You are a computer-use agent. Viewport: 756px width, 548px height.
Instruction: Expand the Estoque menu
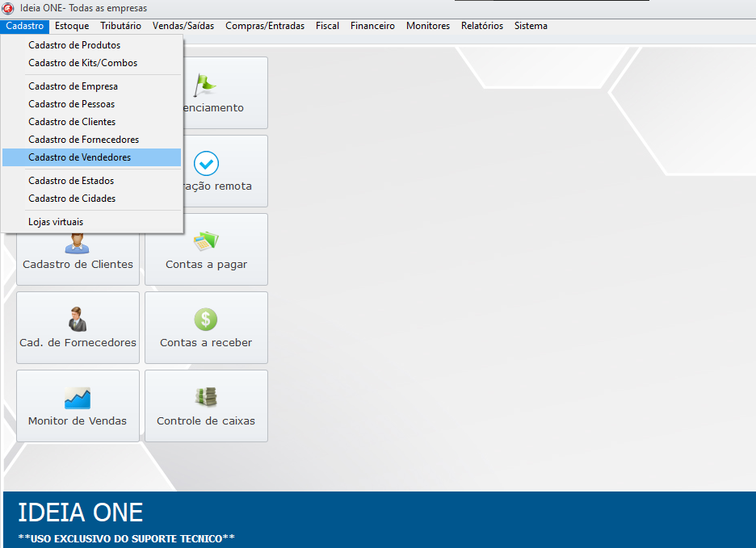click(72, 26)
